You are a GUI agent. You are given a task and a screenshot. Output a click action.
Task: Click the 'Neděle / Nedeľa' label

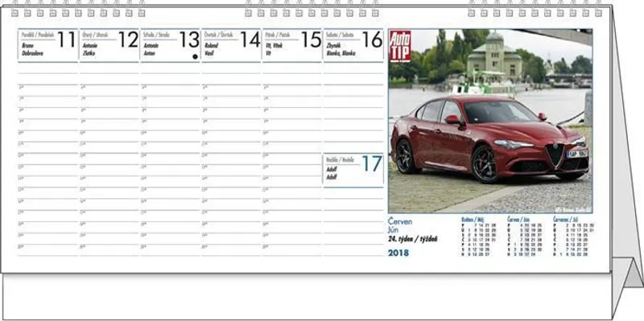tap(340, 159)
